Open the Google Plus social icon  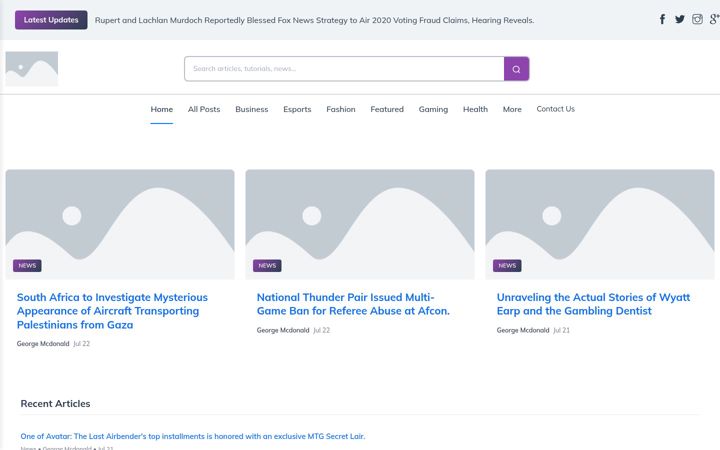pyautogui.click(x=714, y=19)
